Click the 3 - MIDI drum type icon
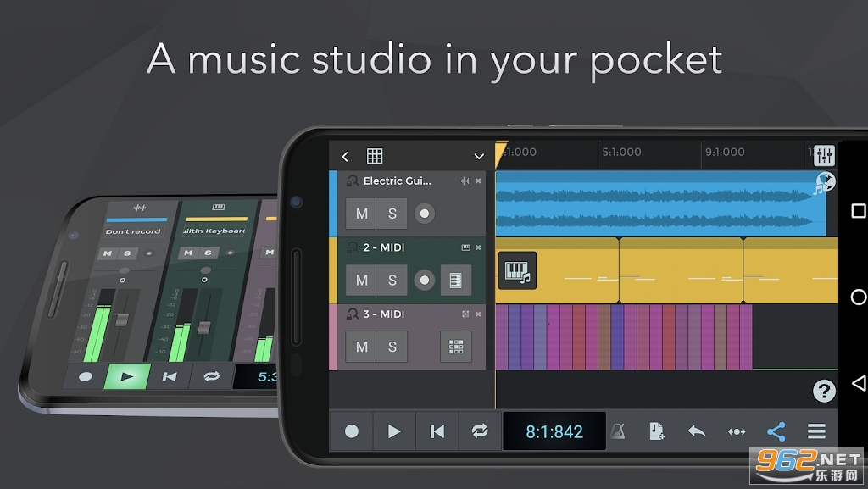This screenshot has width=868, height=489. coord(465,314)
